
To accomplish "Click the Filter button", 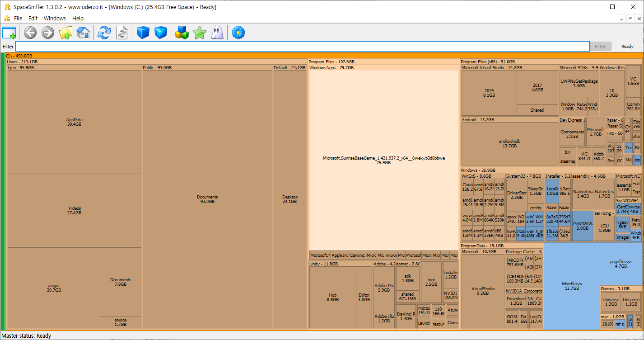I will point(600,47).
